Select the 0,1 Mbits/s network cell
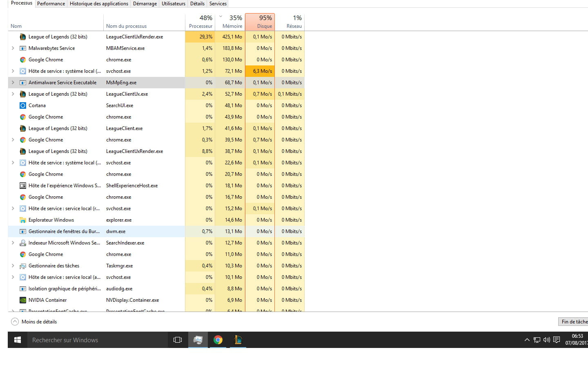Screen dimensions: 588x368 290,94
